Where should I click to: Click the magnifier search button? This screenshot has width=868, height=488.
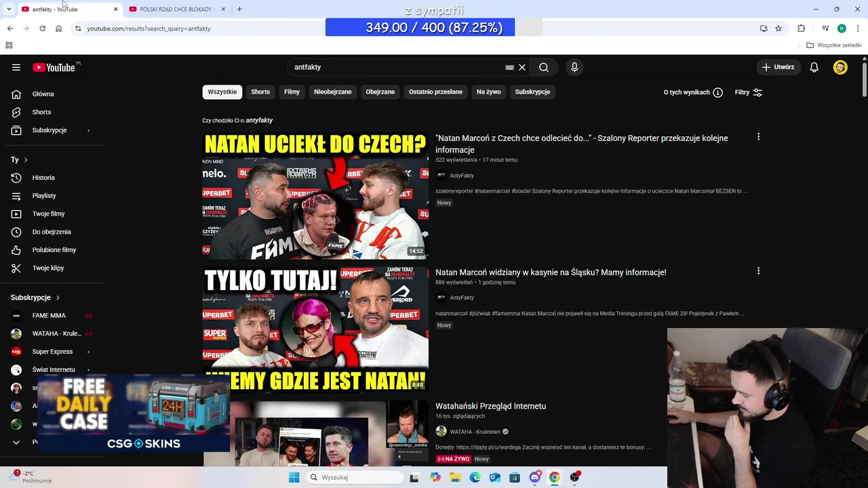point(544,67)
